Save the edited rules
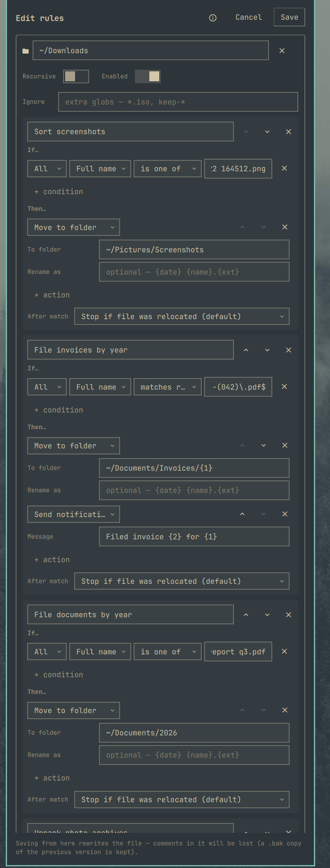The width and height of the screenshot is (330, 868). 290,17
